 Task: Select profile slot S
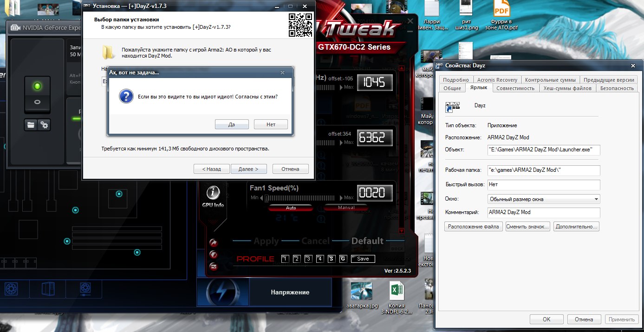[x=332, y=259]
